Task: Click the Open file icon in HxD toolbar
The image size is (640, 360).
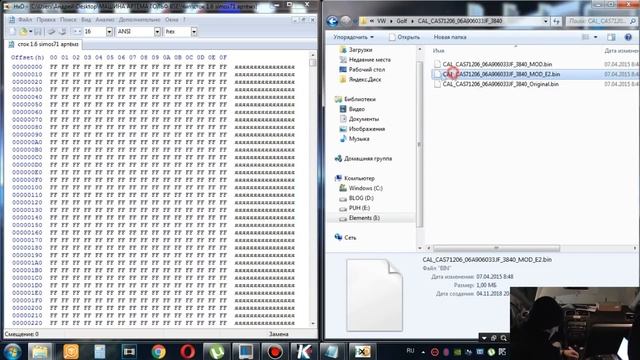Action: (x=23, y=31)
